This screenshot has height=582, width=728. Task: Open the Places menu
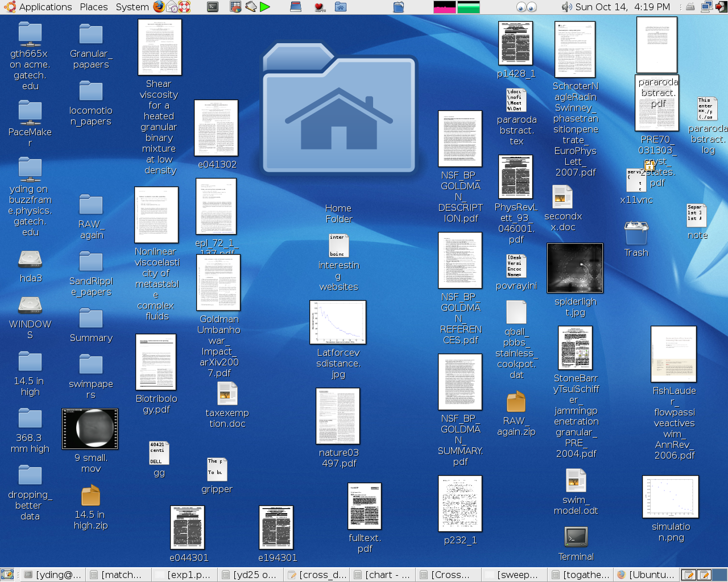[94, 7]
